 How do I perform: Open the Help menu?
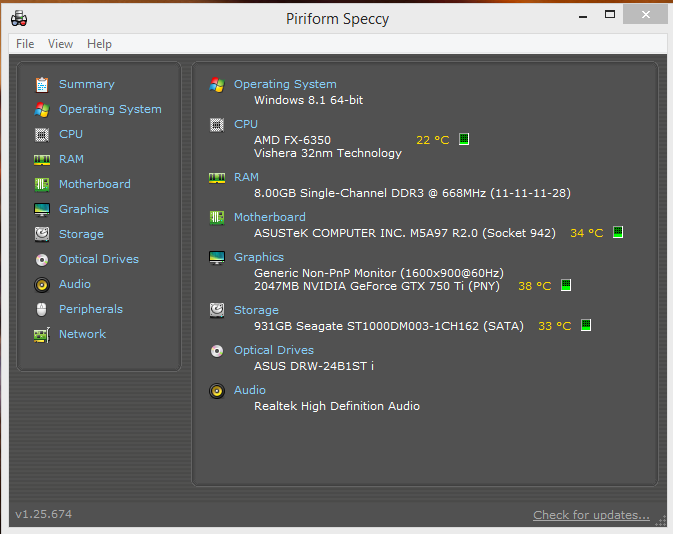(99, 44)
